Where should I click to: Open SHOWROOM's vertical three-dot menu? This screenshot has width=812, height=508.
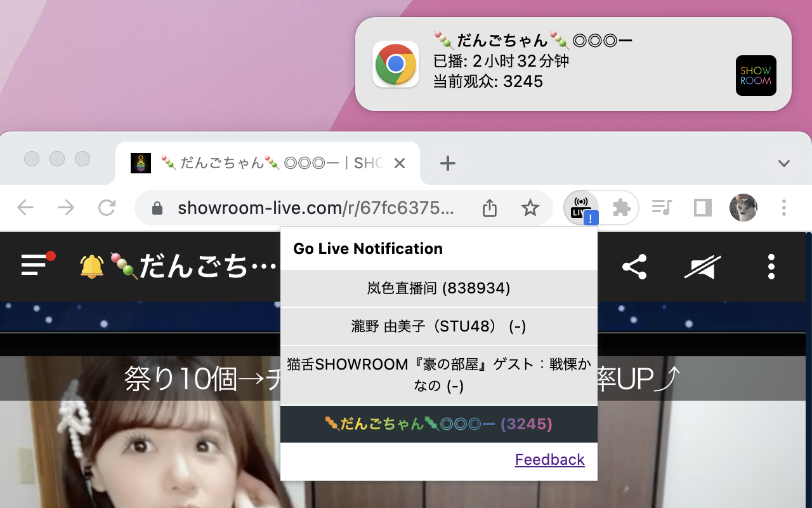pyautogui.click(x=771, y=267)
